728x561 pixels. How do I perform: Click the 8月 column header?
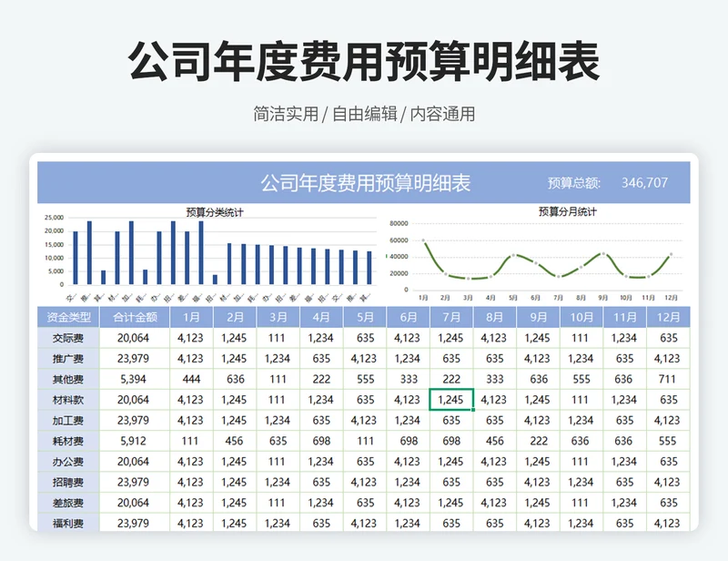coord(494,318)
